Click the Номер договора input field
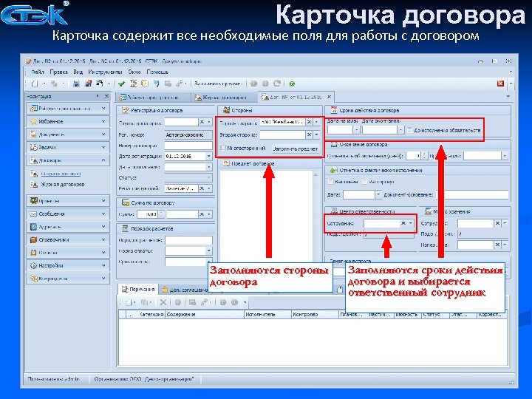The width and height of the screenshot is (532, 399). 188,146
